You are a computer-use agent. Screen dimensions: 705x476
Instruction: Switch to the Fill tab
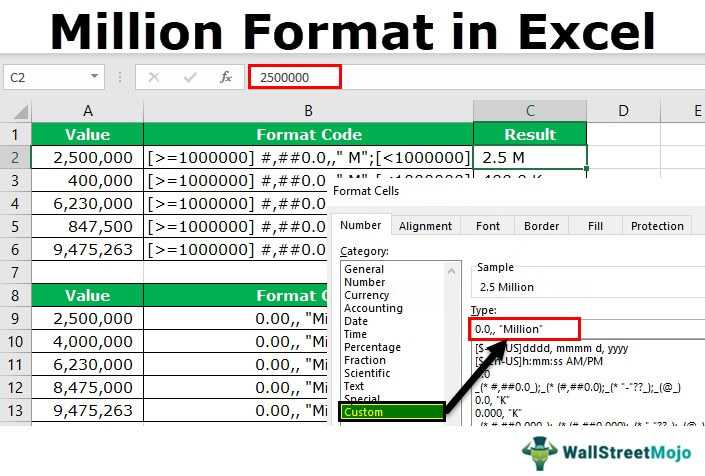point(595,226)
